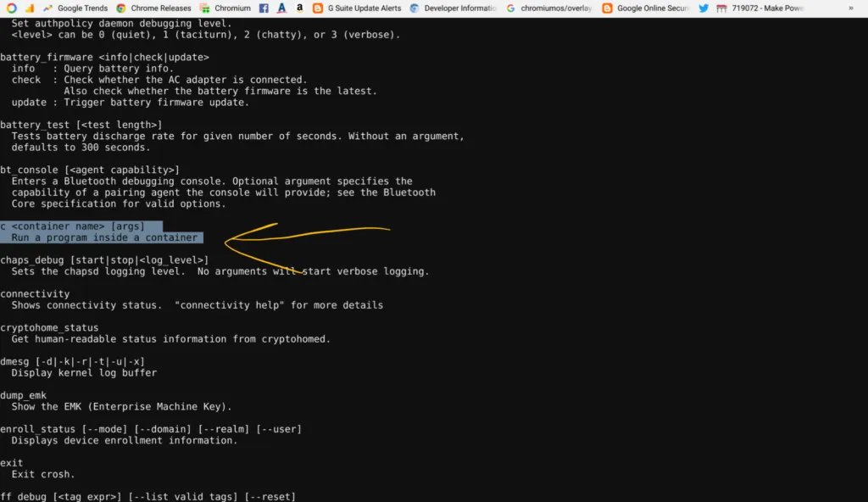
Task: Click the 'Exit crosh.' description text
Action: click(x=43, y=474)
